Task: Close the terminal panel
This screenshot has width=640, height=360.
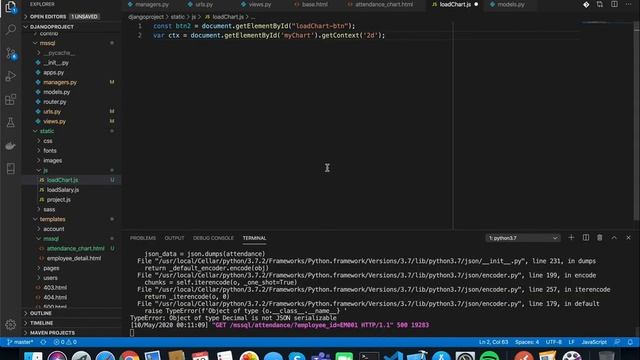Action: pos(628,238)
